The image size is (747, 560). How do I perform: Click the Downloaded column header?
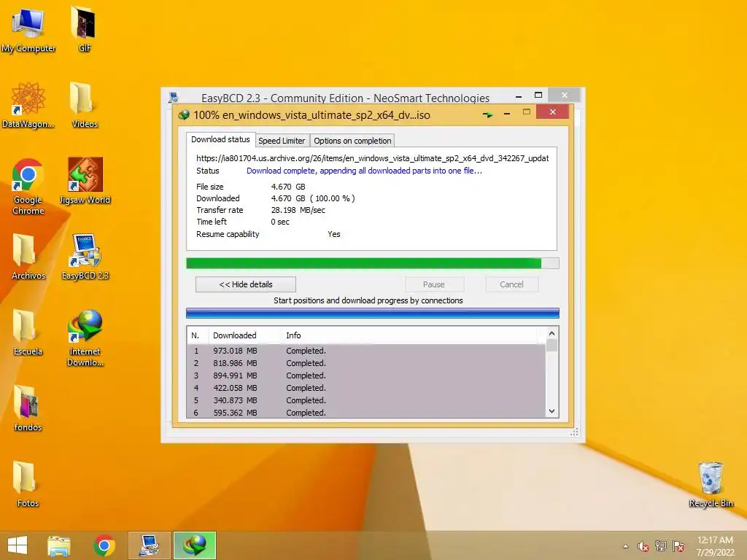click(x=245, y=335)
